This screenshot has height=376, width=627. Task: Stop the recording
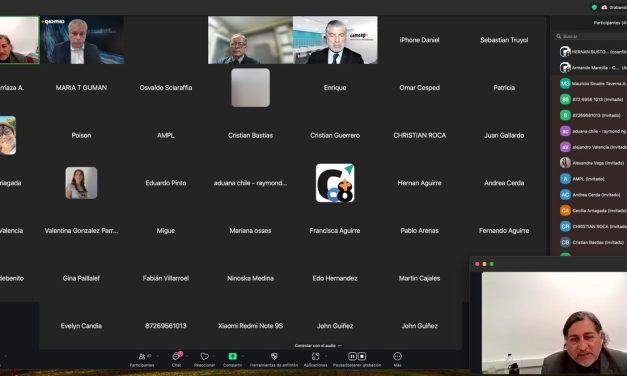pyautogui.click(x=362, y=356)
